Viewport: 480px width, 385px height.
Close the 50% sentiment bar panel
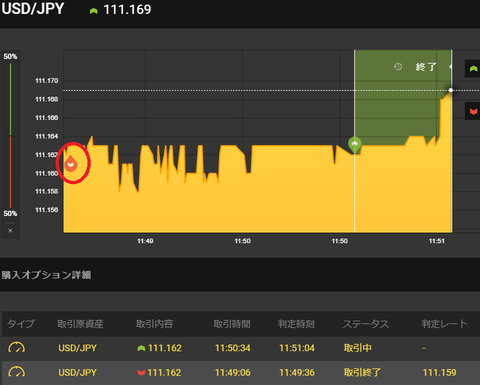[10, 231]
